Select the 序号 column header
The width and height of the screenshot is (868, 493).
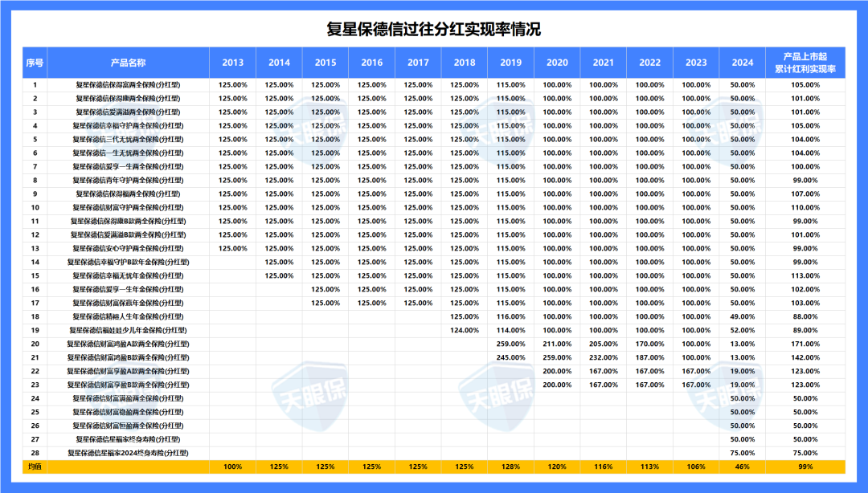click(x=35, y=63)
